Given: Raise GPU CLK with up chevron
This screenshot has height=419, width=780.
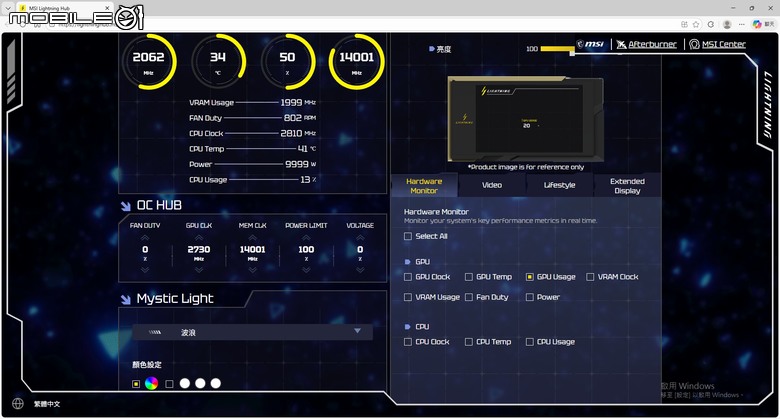Looking at the screenshot, I should tap(198, 237).
